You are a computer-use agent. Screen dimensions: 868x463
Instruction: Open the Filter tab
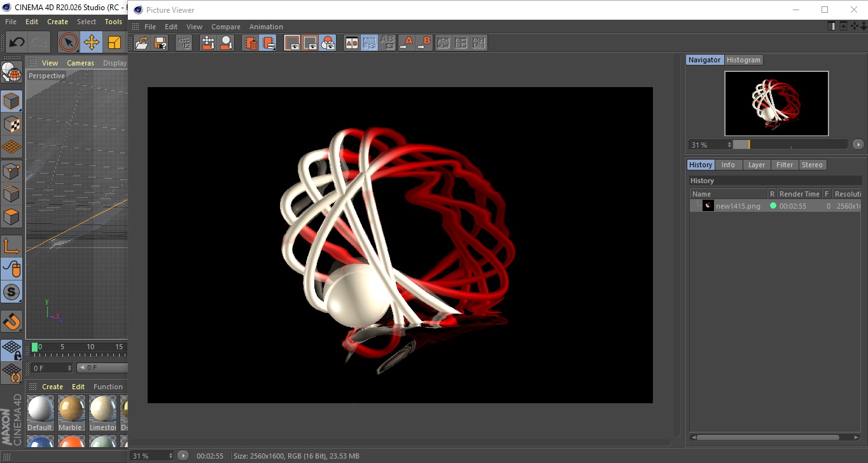click(785, 165)
